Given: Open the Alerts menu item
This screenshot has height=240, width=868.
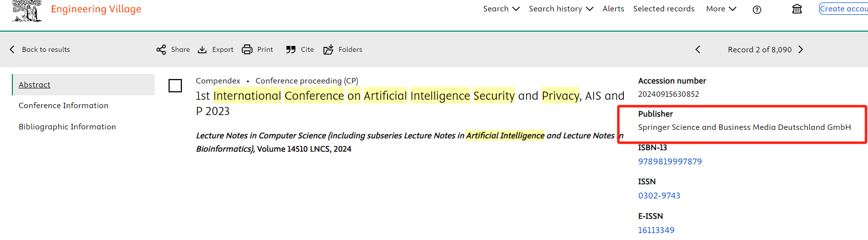Looking at the screenshot, I should tap(613, 9).
